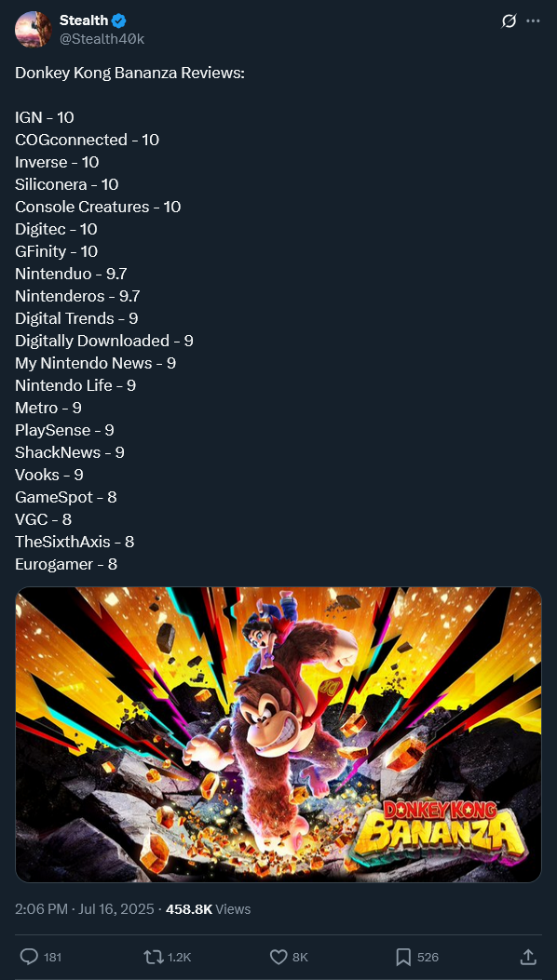
Task: Click the 'Donkey Kong Bananza Reviews:' post text
Action: pyautogui.click(x=130, y=73)
